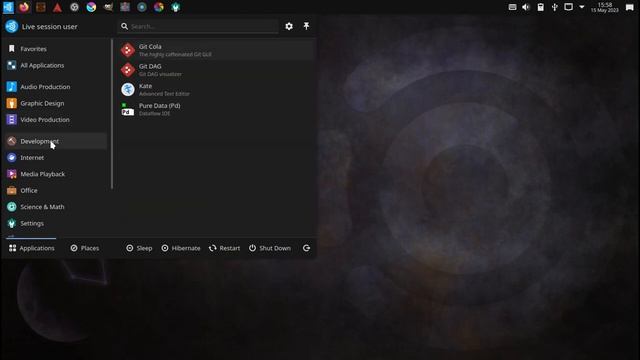Image resolution: width=640 pixels, height=360 pixels.
Task: Open the display configuration tray icon
Action: tap(568, 7)
